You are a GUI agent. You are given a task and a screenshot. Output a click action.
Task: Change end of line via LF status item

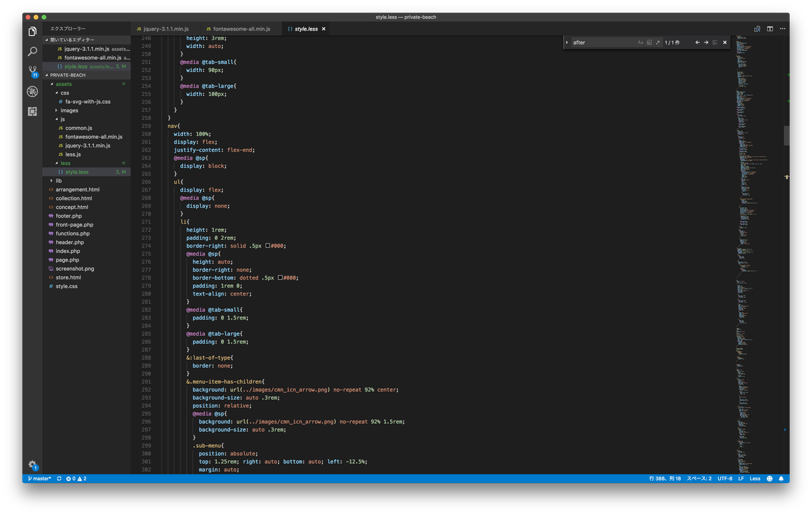pyautogui.click(x=741, y=478)
